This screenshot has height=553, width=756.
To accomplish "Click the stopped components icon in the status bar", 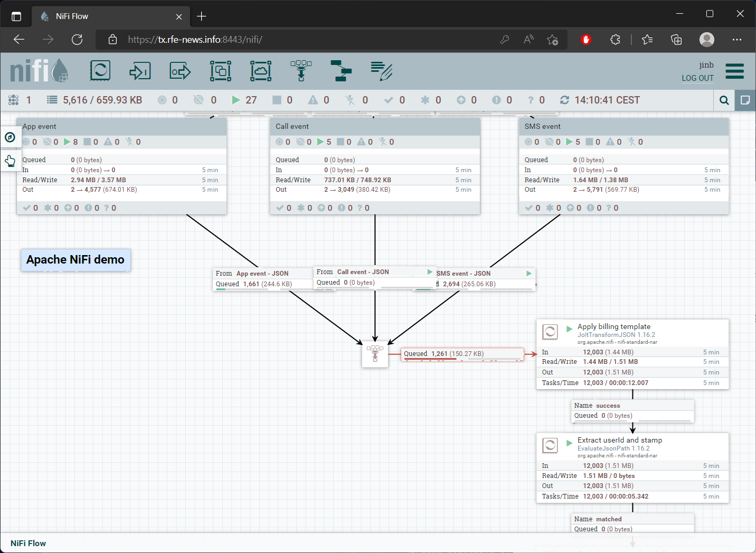I will (277, 100).
